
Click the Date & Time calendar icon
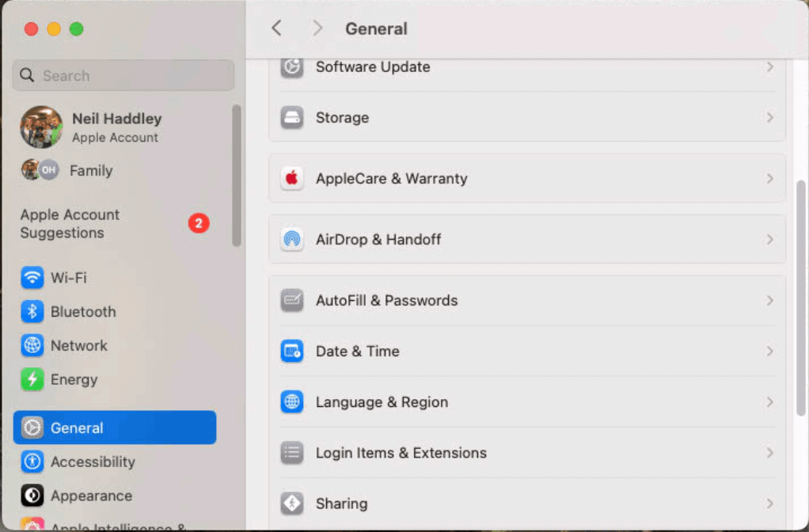292,351
